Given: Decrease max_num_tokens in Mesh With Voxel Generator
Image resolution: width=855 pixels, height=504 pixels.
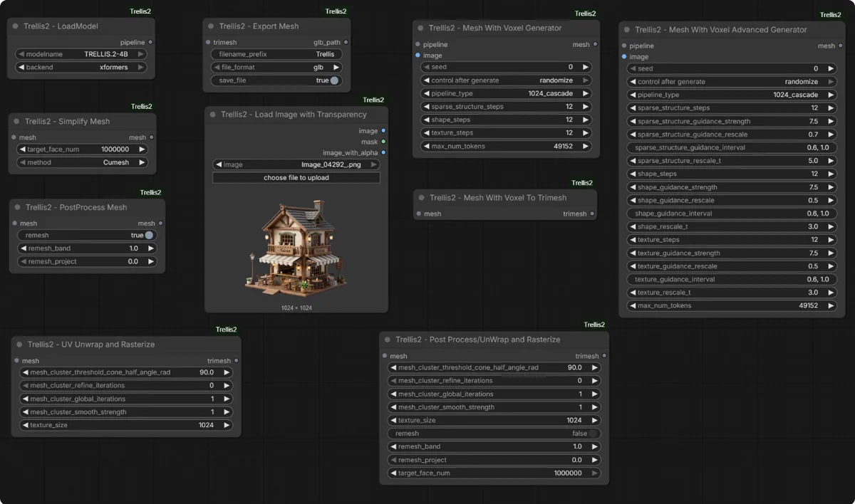Looking at the screenshot, I should point(427,147).
